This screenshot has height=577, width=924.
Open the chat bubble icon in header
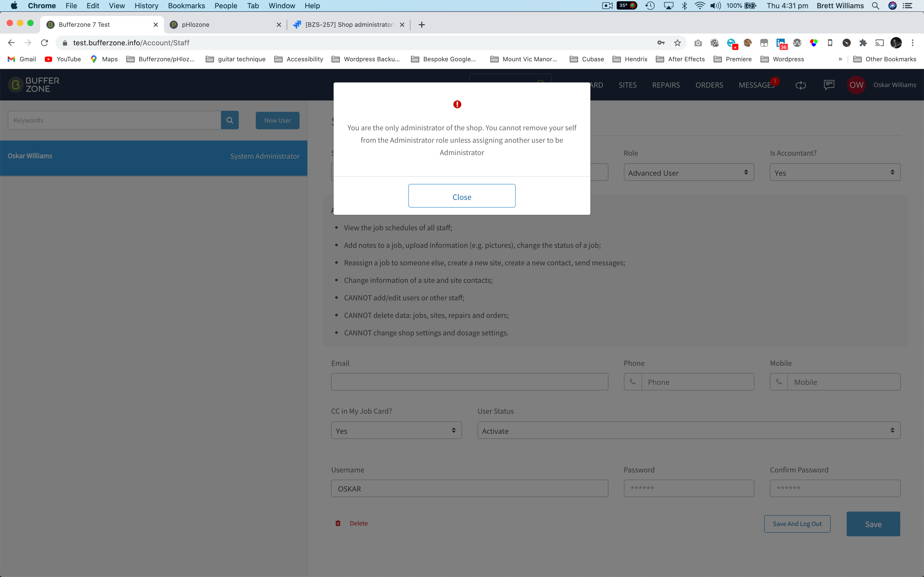[x=829, y=85]
